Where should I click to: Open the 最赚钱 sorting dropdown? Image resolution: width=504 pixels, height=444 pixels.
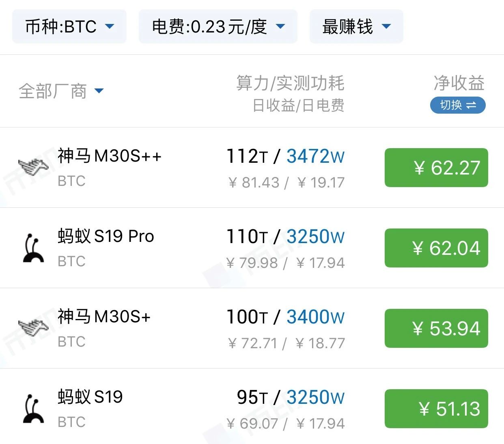click(356, 27)
